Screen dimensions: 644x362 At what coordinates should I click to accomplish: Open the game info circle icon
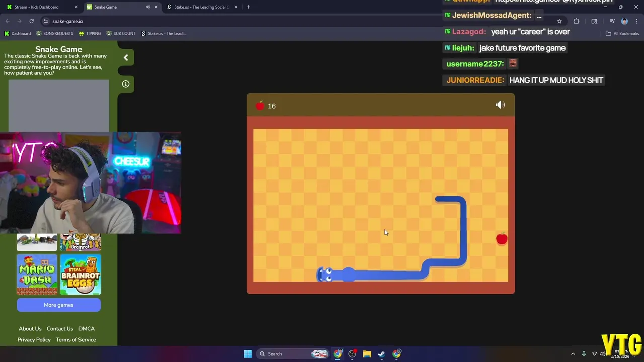[126, 84]
